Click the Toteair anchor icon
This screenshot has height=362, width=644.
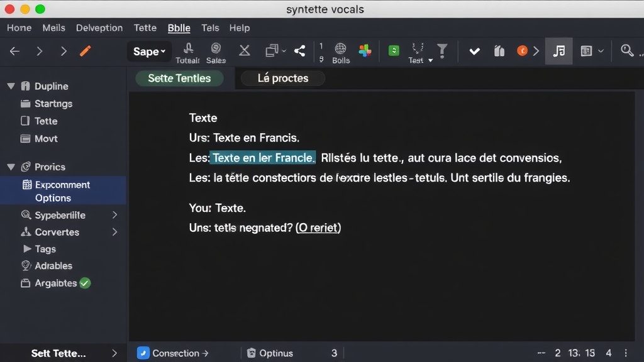pyautogui.click(x=188, y=48)
